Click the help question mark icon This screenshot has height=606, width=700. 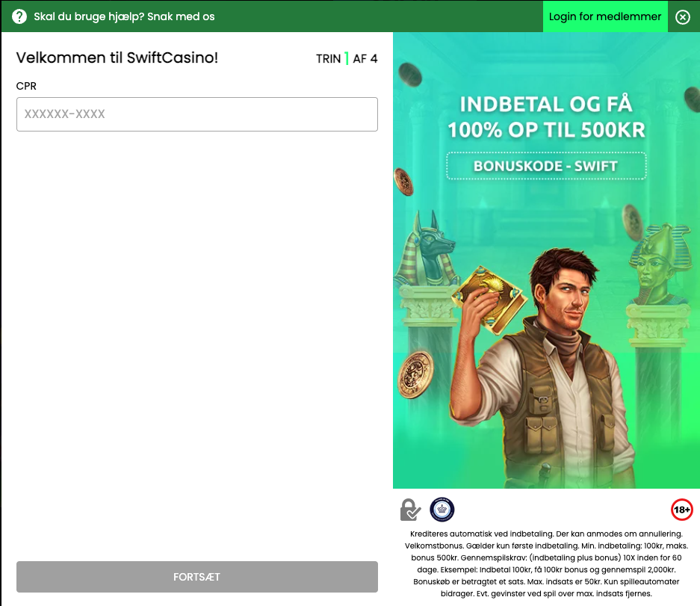[19, 16]
